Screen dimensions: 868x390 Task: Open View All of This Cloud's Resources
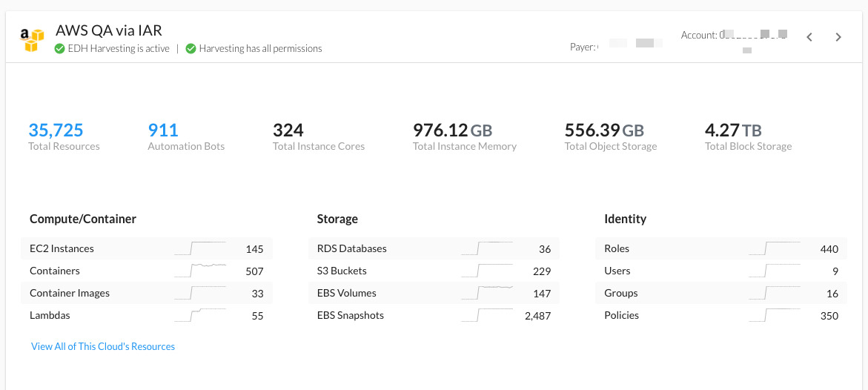(x=103, y=346)
